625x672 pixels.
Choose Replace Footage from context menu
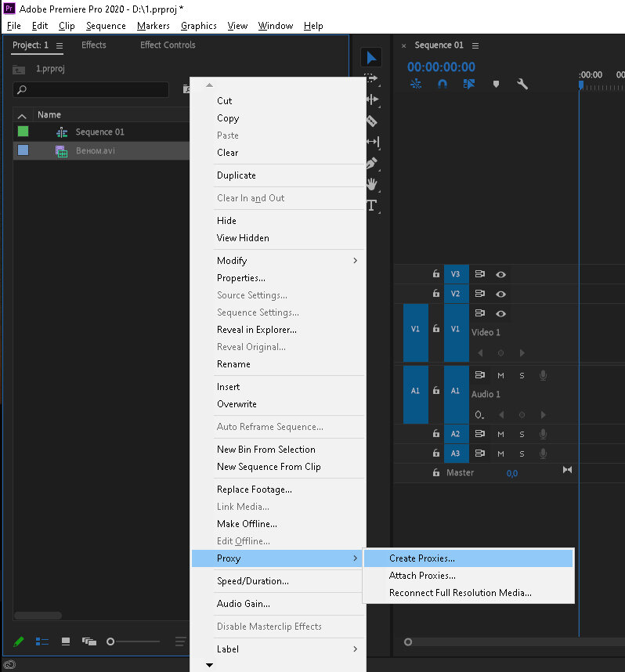[279, 490]
